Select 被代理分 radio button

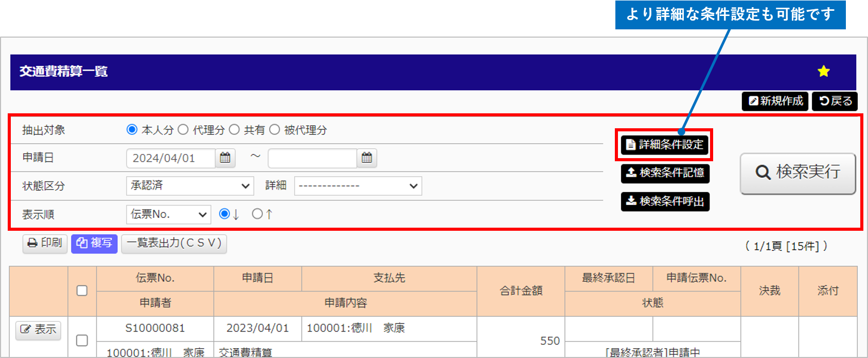tap(275, 130)
